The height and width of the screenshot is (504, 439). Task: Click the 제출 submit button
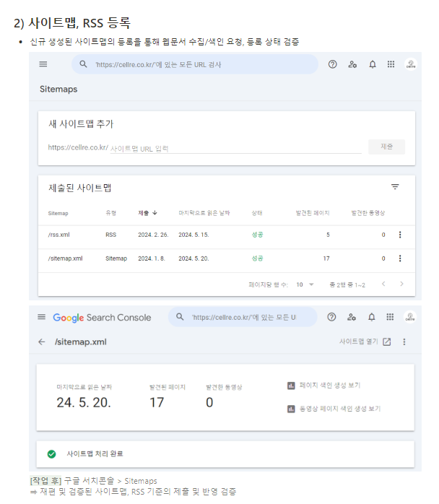click(x=386, y=147)
